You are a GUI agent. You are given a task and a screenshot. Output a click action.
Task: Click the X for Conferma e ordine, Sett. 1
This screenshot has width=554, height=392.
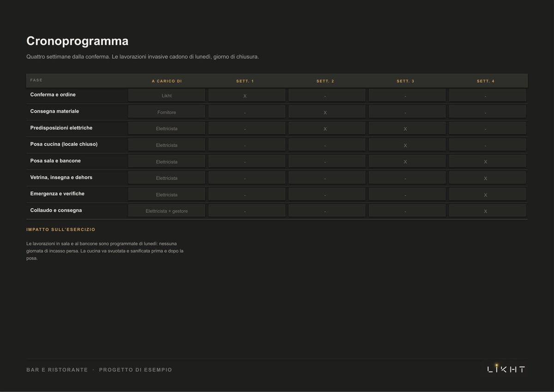tap(245, 96)
